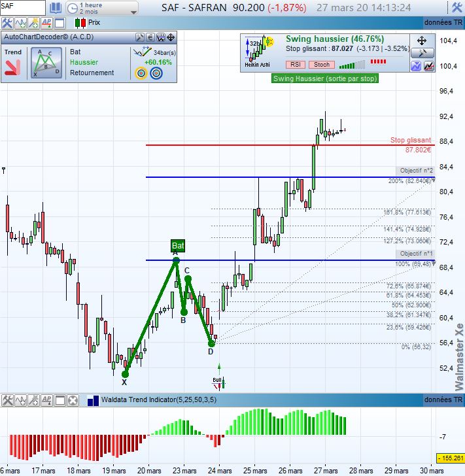The height and width of the screenshot is (476, 465).
Task: Click données TR label in price header
Action: coord(443,22)
